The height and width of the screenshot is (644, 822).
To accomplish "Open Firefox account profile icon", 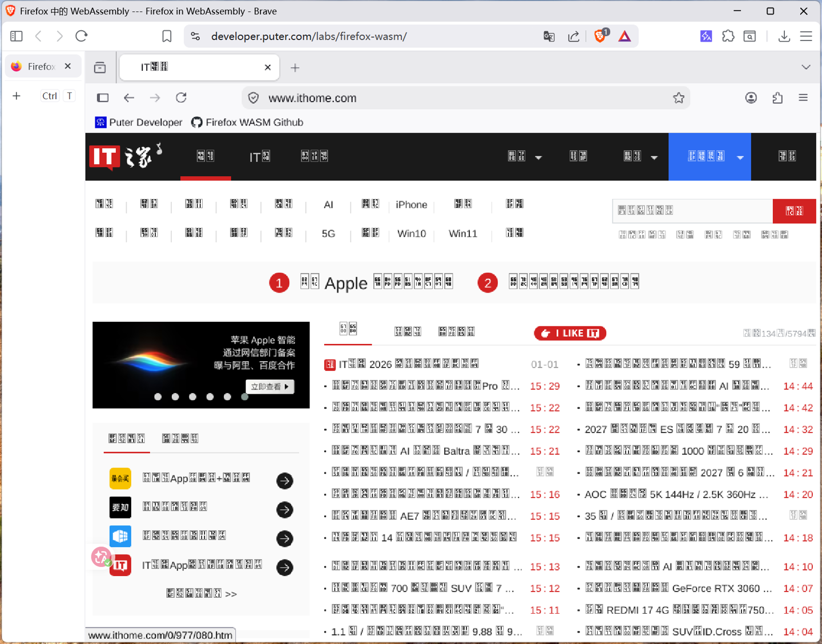I will click(751, 98).
